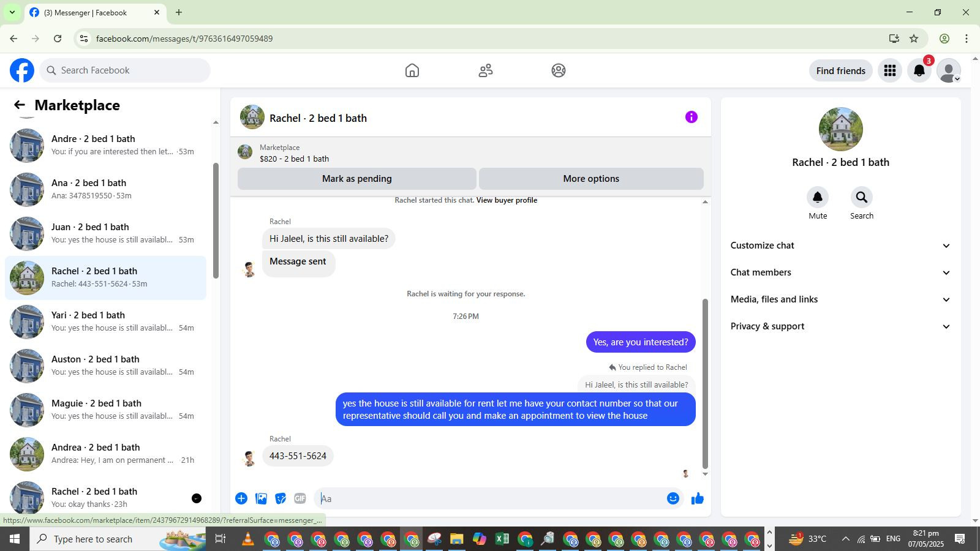Open the Windows Start button
The image size is (980, 551).
15,539
